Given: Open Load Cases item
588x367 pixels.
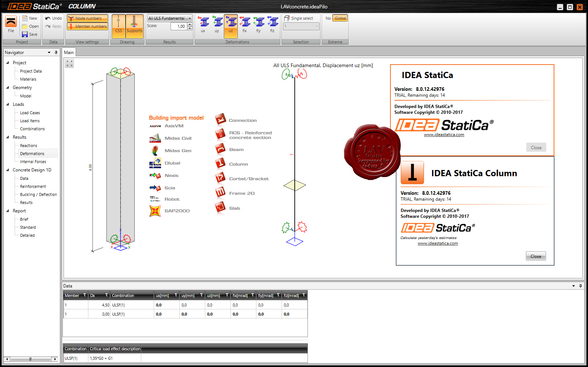Looking at the screenshot, I should pos(30,113).
